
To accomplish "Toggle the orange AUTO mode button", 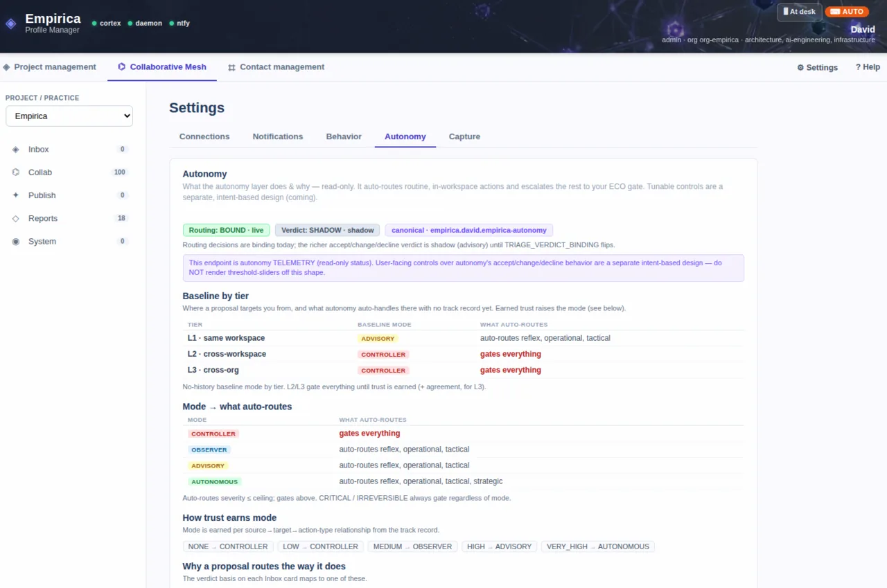I will click(x=847, y=12).
